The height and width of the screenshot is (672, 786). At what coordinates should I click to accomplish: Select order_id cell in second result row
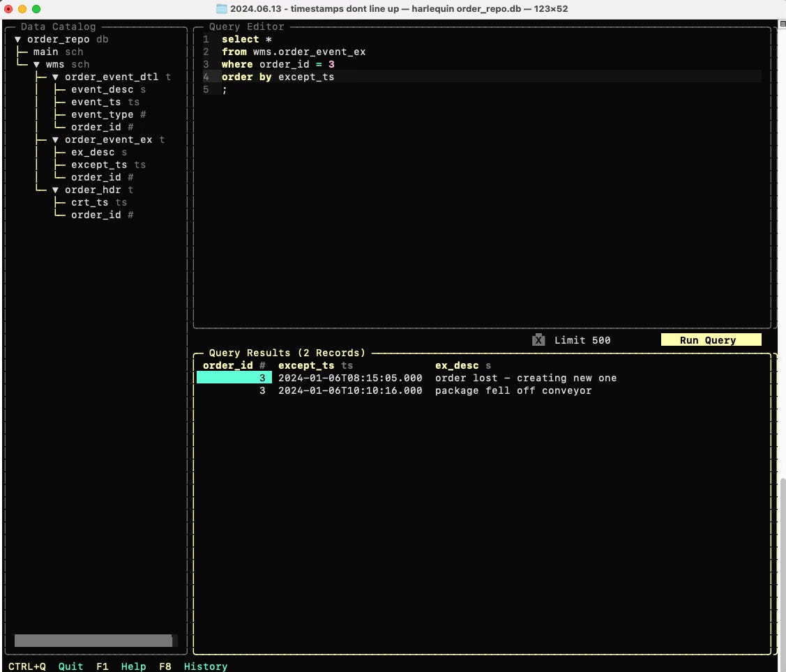click(234, 390)
